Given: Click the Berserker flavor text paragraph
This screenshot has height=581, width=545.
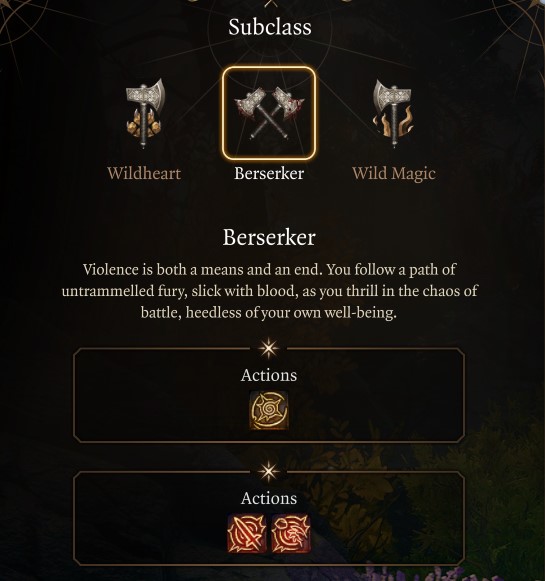Looking at the screenshot, I should tap(269, 291).
